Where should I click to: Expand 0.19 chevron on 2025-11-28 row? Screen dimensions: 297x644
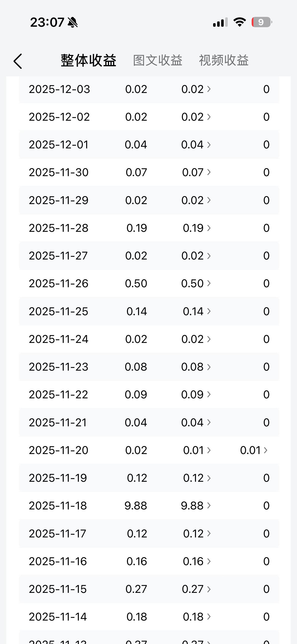pos(209,228)
